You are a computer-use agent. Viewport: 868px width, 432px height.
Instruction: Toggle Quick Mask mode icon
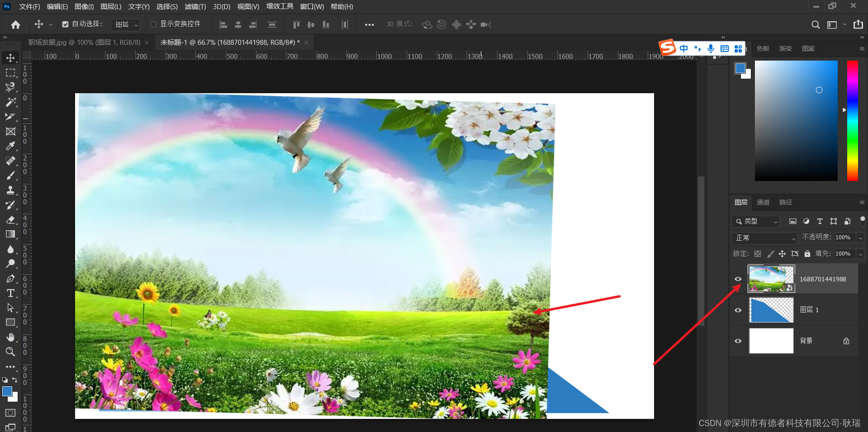pos(10,413)
